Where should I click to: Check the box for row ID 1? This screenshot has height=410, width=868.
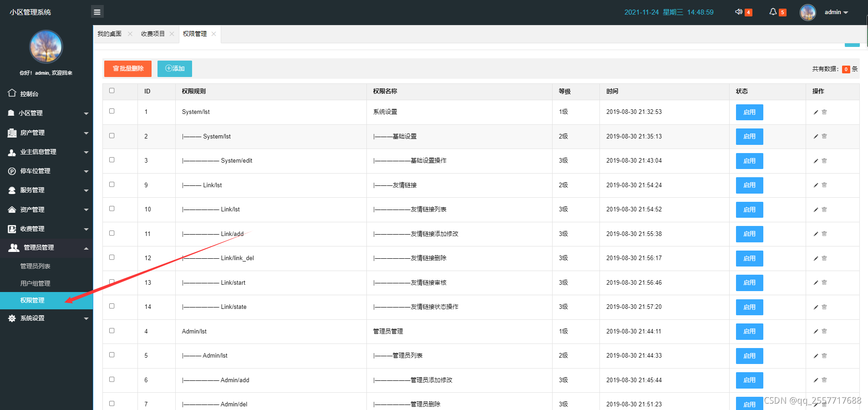(112, 111)
